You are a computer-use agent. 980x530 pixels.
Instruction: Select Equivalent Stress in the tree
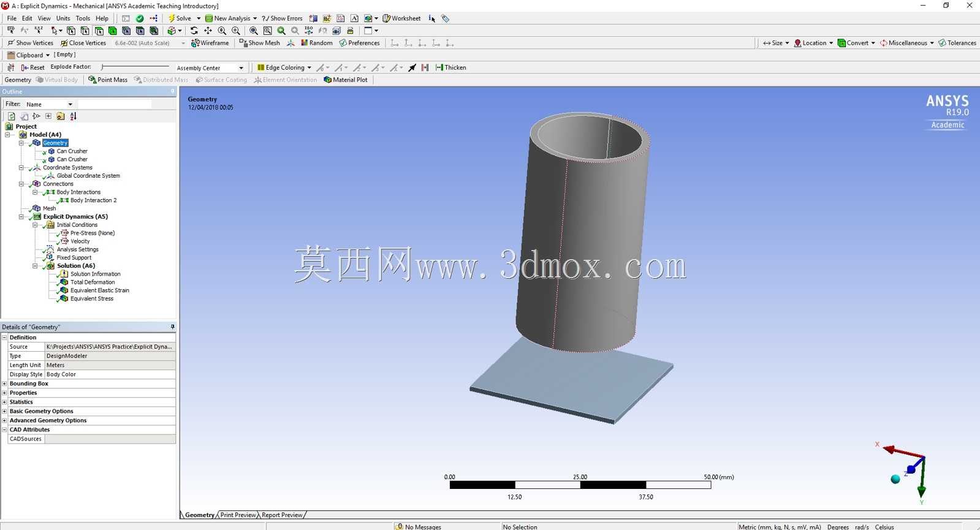(x=92, y=299)
